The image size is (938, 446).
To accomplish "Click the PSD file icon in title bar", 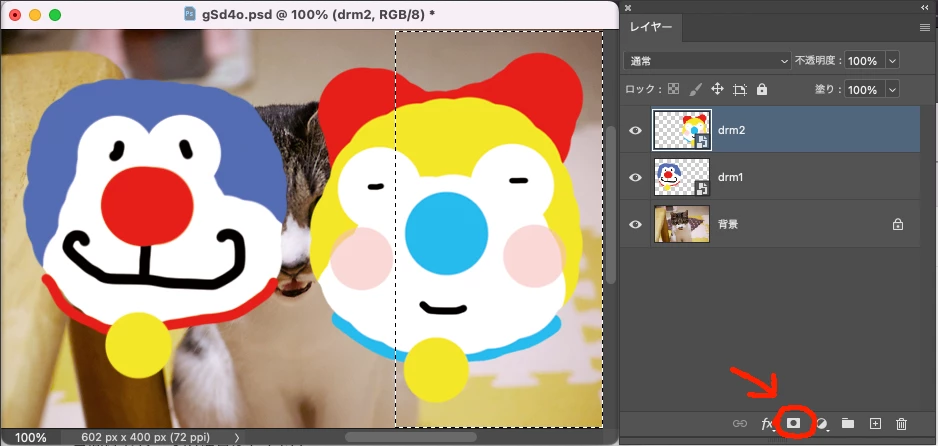I will 190,14.
